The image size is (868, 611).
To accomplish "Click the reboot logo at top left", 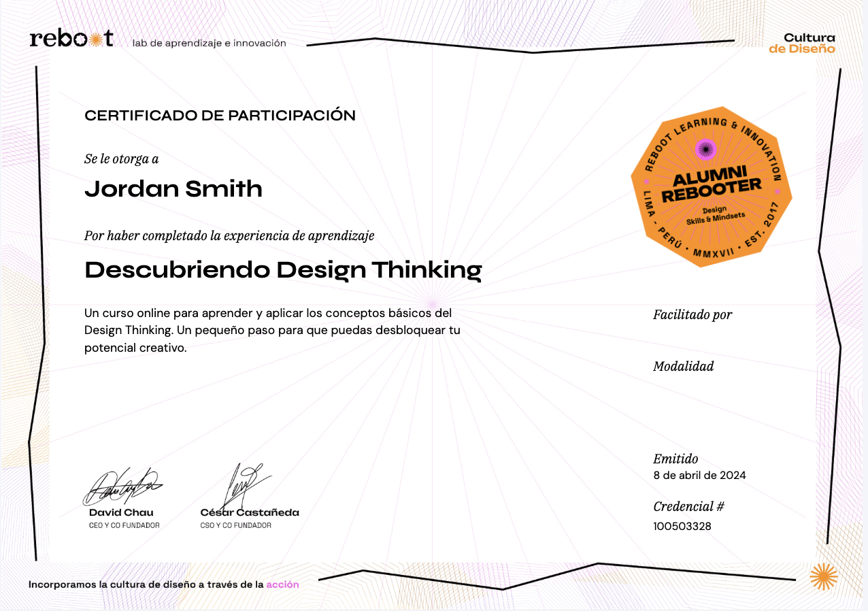I will tap(71, 39).
